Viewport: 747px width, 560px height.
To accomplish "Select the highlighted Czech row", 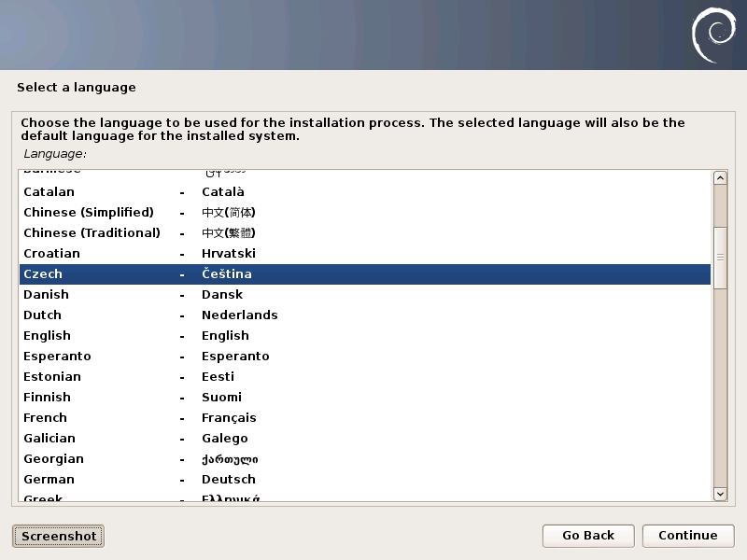I will pos(365,274).
